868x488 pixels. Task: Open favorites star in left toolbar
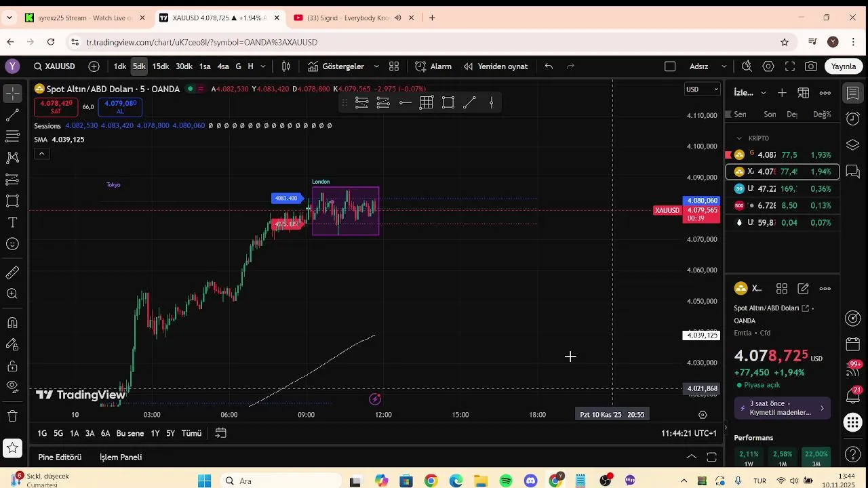(12, 448)
